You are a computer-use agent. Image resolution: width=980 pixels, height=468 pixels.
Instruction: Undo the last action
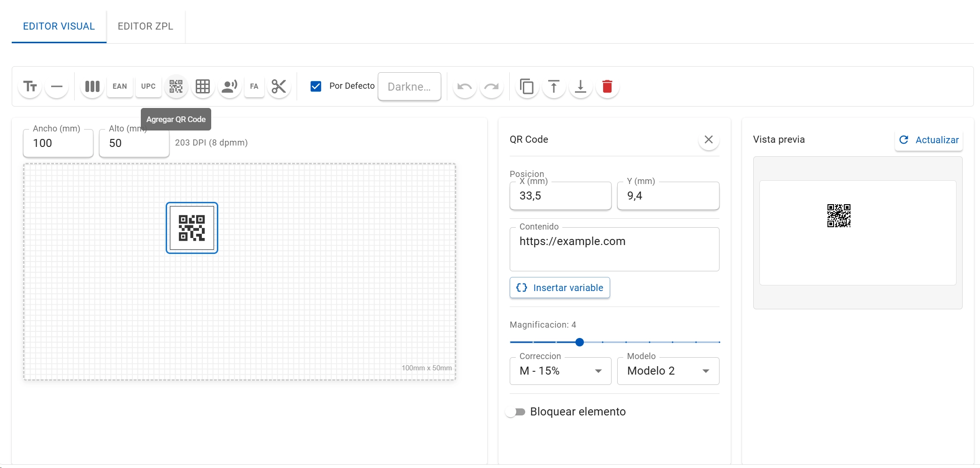tap(465, 86)
